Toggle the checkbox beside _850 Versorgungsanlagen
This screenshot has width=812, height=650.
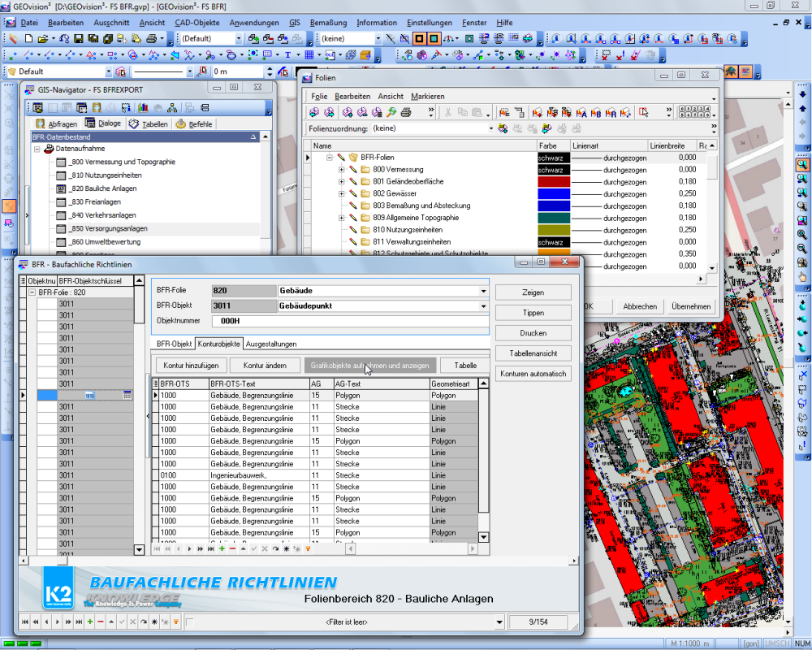click(61, 228)
